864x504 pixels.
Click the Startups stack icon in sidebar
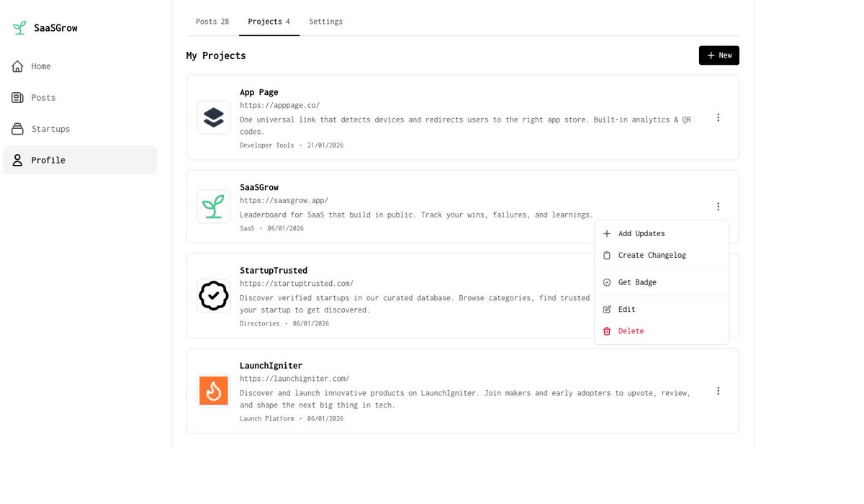(x=18, y=129)
